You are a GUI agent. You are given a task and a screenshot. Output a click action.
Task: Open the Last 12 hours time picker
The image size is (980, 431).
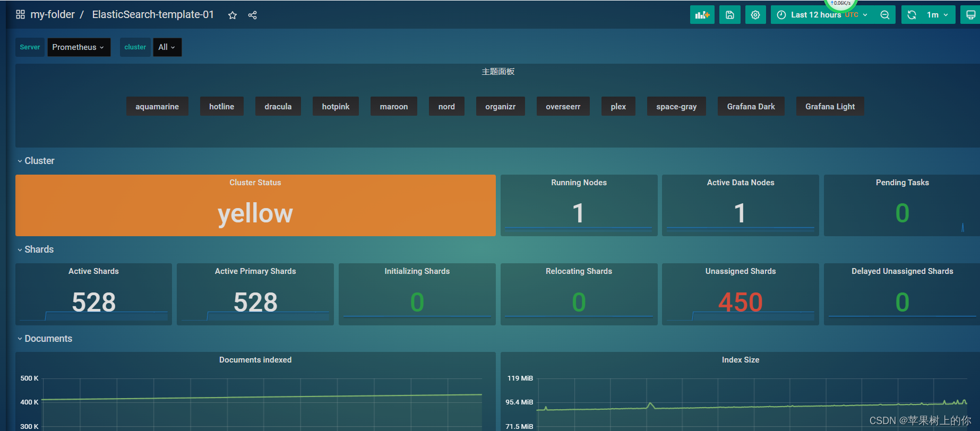click(822, 15)
